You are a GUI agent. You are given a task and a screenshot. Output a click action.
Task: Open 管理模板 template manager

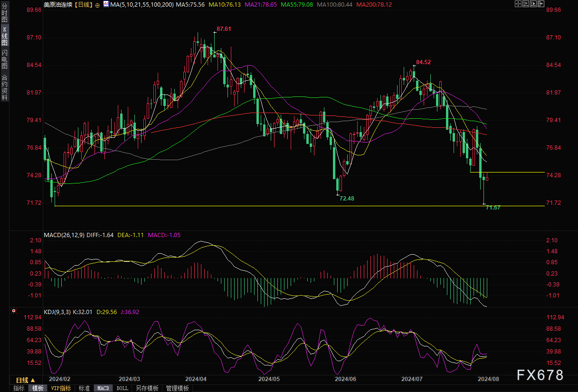tap(177, 388)
